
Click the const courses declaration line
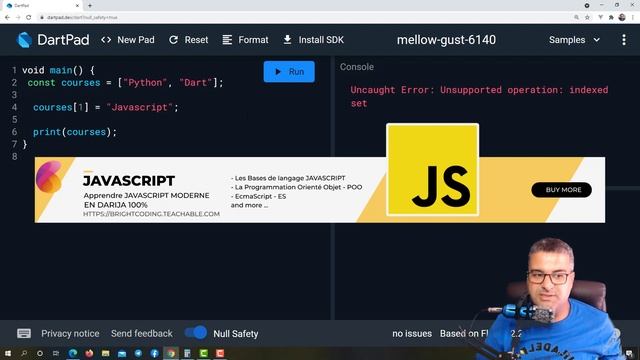tap(126, 82)
